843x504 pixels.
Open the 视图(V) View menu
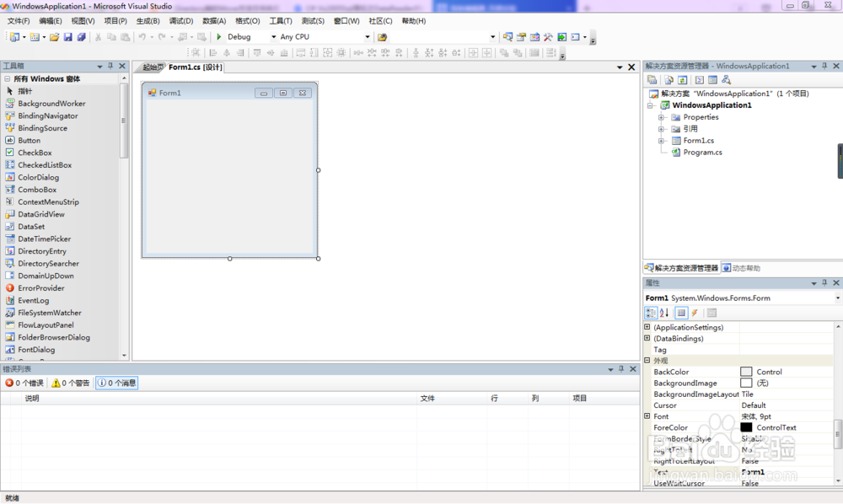(x=83, y=21)
